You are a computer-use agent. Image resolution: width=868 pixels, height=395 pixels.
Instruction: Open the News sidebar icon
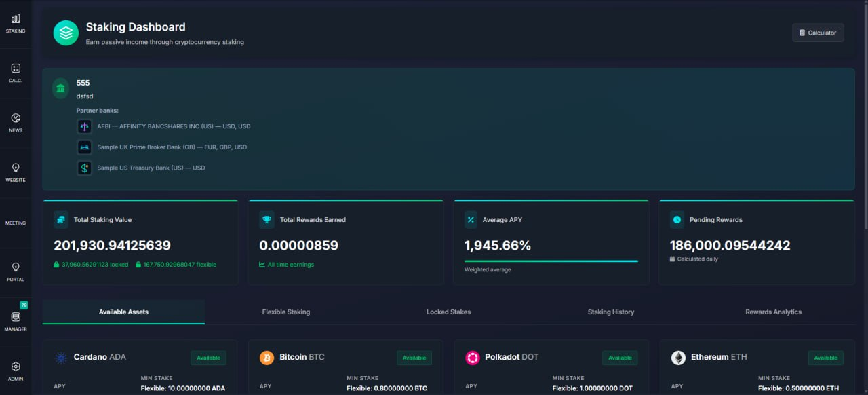pos(16,118)
